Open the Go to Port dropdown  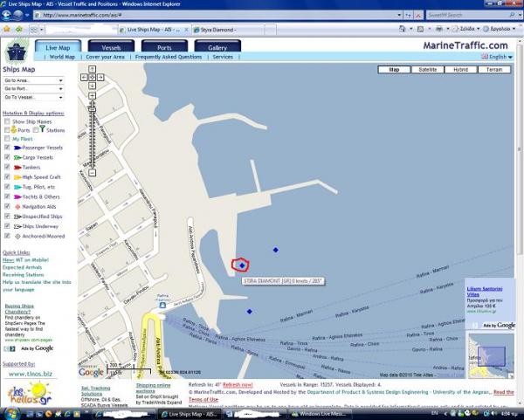[x=33, y=88]
